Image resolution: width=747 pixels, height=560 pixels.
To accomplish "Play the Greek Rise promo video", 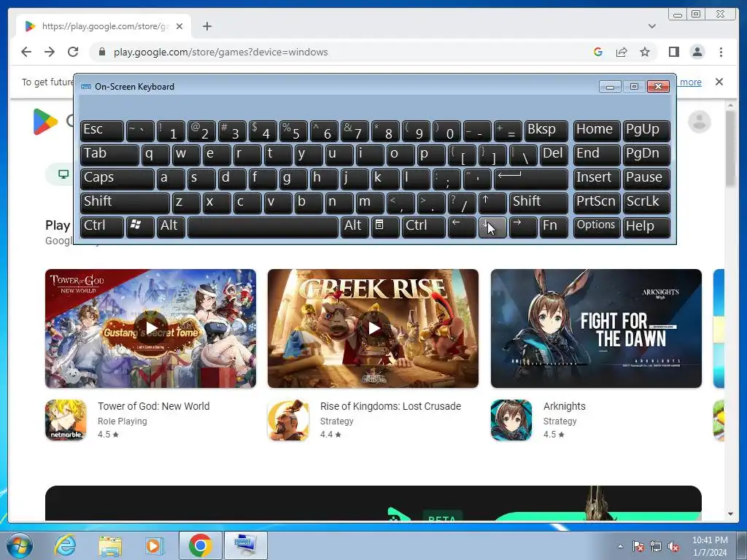I will pos(373,327).
